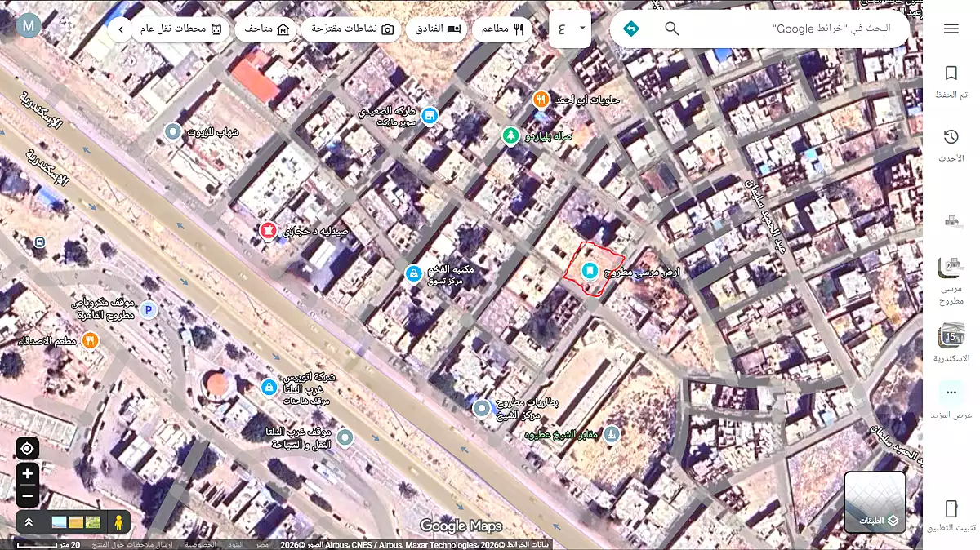980x550 pixels.
Task: Select the موقف غرب الدلتا النقل و السياحة pin
Action: point(345,437)
